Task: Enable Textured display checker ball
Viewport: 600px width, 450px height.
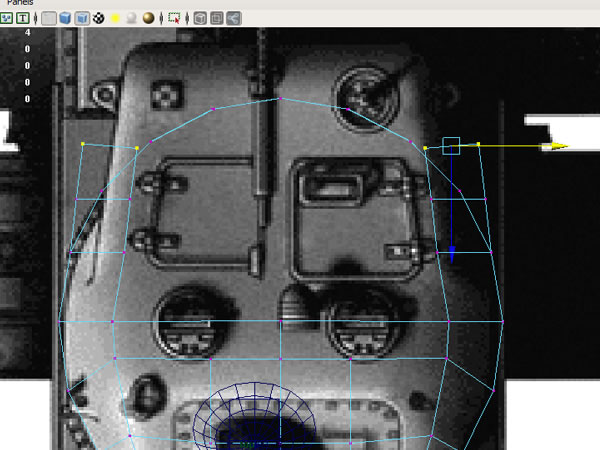Action: (x=99, y=18)
